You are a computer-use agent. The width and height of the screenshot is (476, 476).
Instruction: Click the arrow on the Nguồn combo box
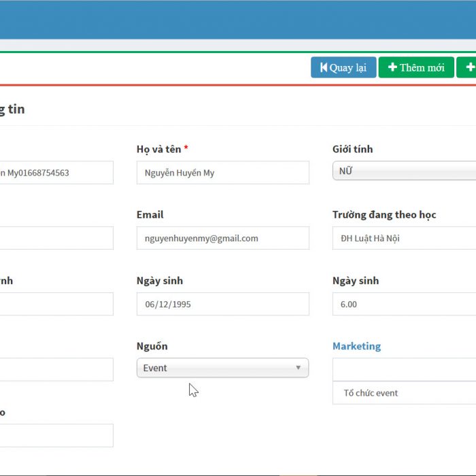(x=298, y=368)
